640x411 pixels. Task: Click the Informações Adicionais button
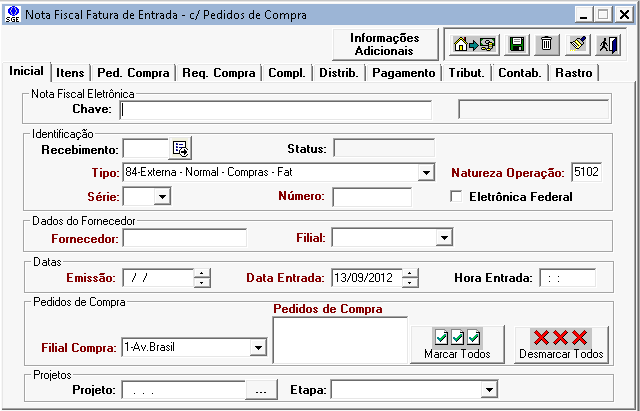tap(387, 44)
